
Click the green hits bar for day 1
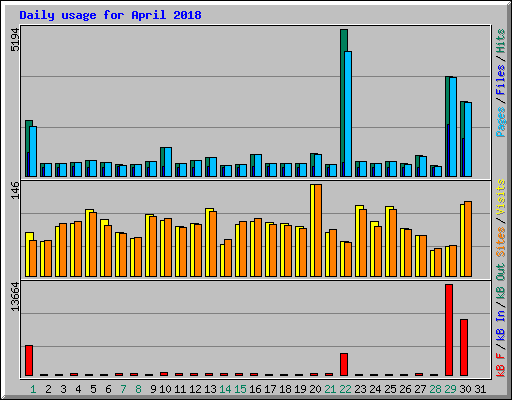(27, 148)
